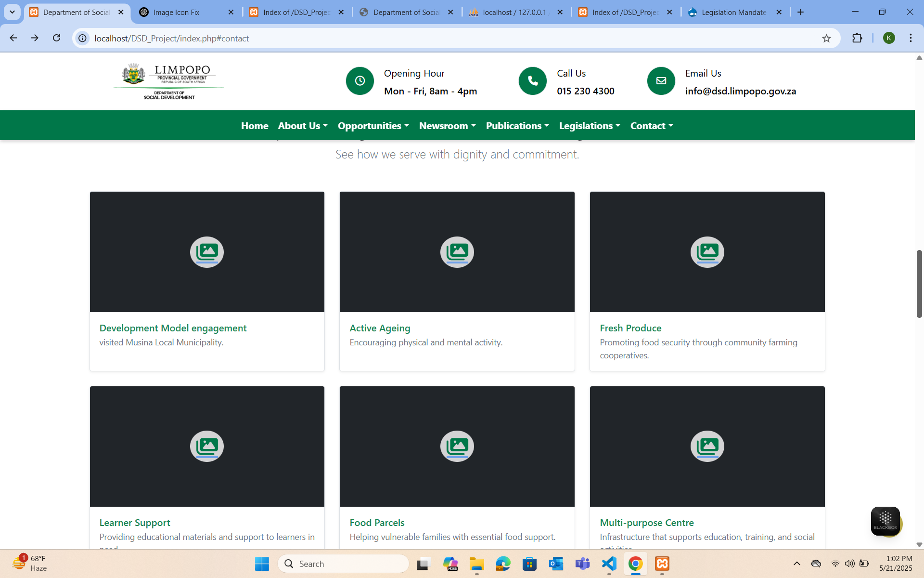Open the Legislations dropdown menu

(590, 126)
